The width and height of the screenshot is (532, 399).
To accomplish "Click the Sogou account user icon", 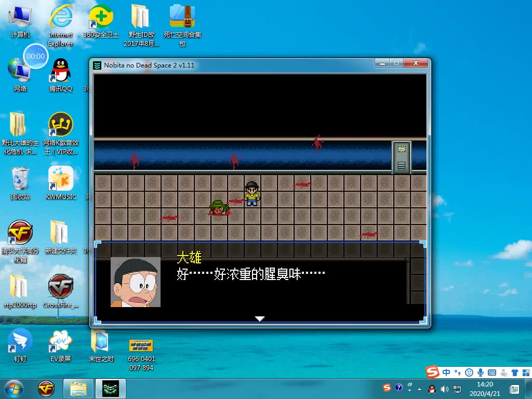I will tap(504, 373).
